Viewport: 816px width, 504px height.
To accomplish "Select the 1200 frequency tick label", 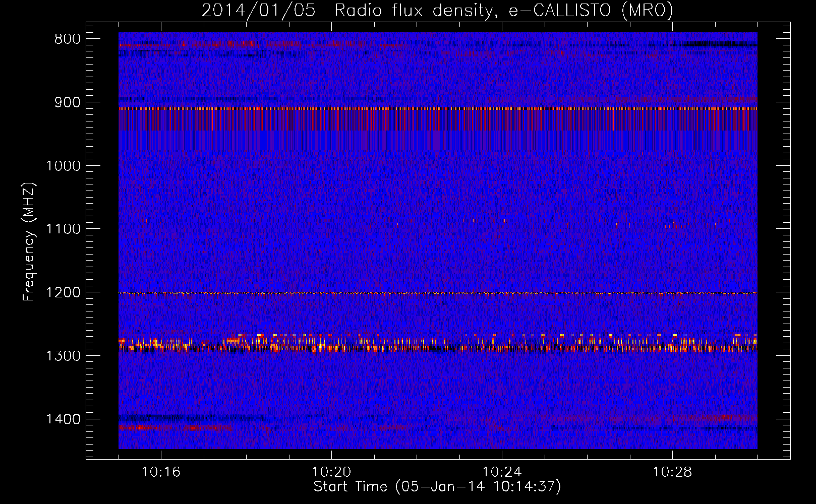I will (x=64, y=293).
